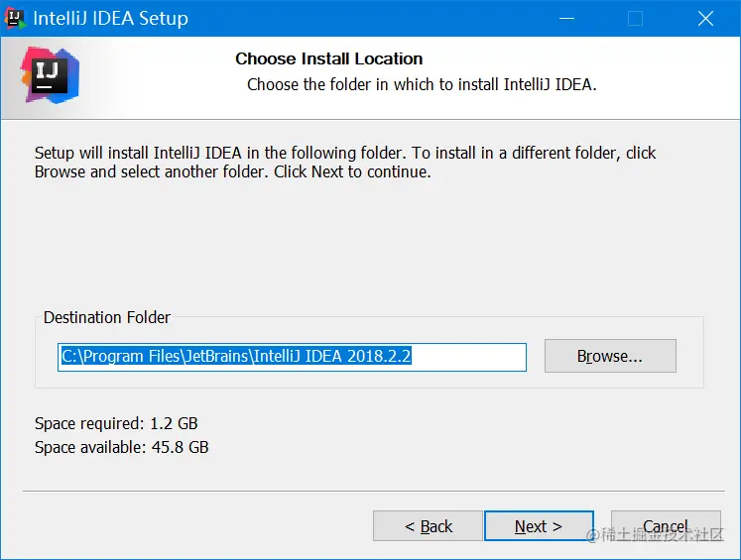Click the IntelliJ IDEA logo in the header
The height and width of the screenshot is (560, 741).
[x=50, y=74]
